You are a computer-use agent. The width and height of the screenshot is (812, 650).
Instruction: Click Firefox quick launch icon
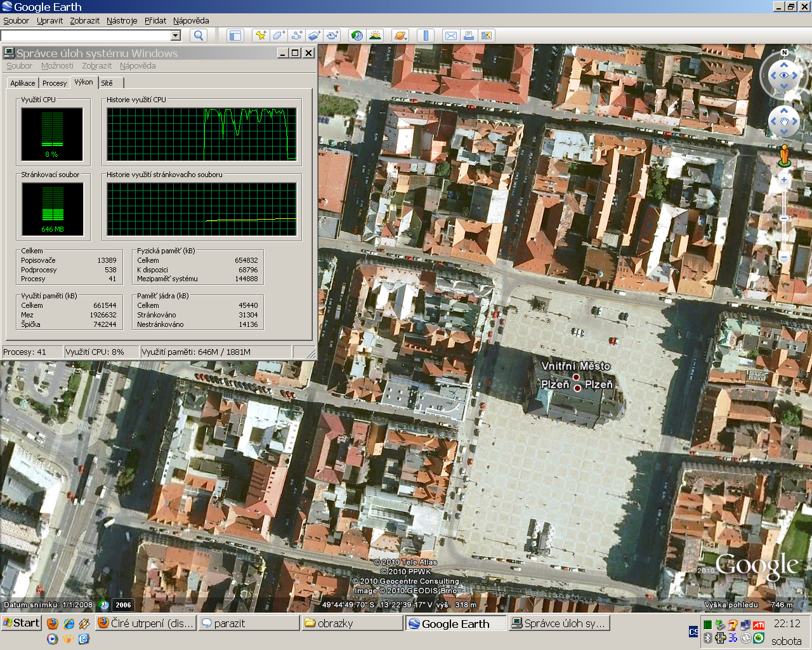click(53, 623)
